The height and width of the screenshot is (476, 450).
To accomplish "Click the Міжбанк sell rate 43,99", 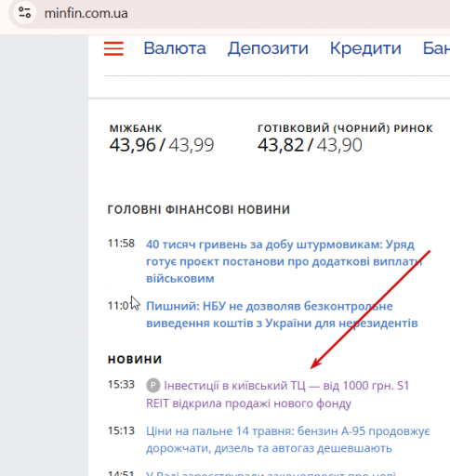I will coord(192,145).
